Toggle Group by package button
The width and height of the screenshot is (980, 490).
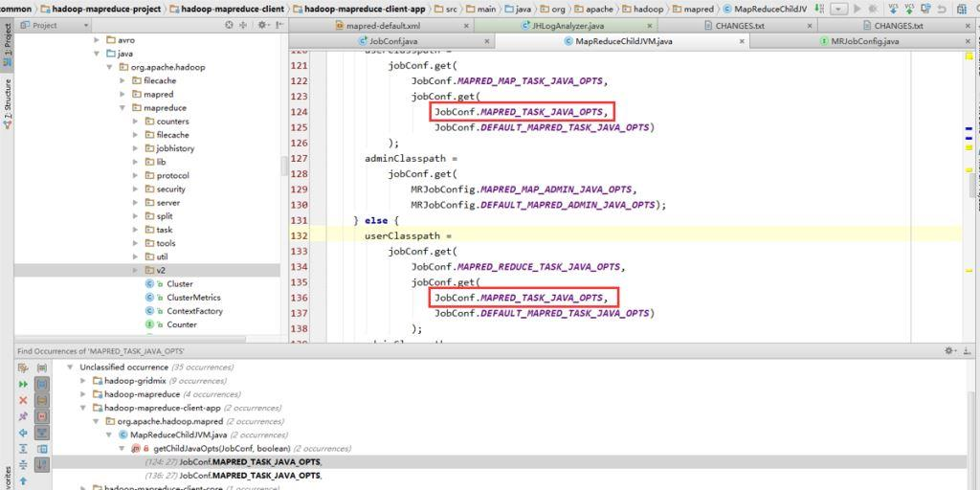coord(42,400)
